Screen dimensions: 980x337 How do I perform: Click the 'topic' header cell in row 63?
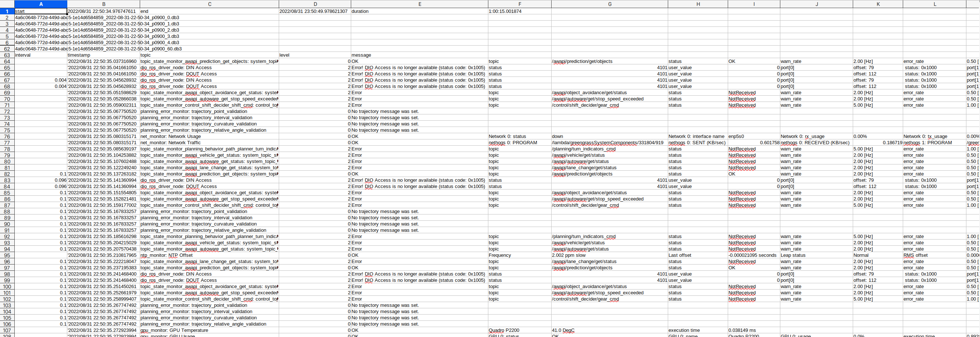tap(209, 55)
